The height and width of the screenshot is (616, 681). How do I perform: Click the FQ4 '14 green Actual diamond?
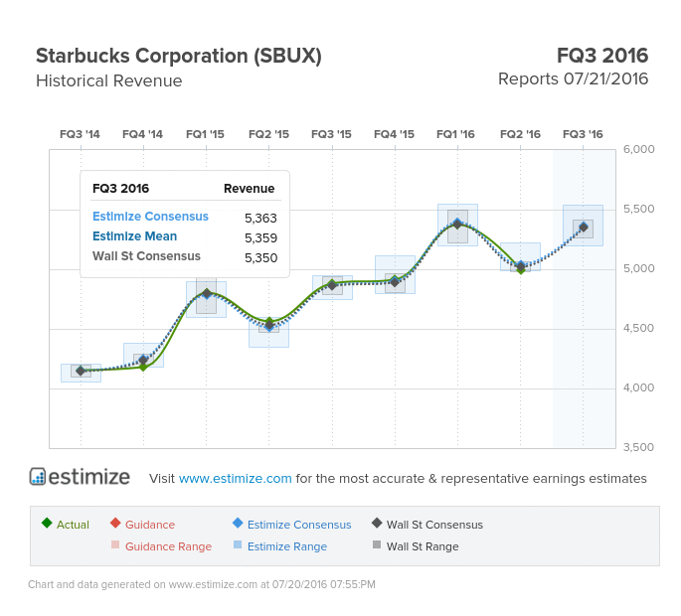(x=143, y=368)
